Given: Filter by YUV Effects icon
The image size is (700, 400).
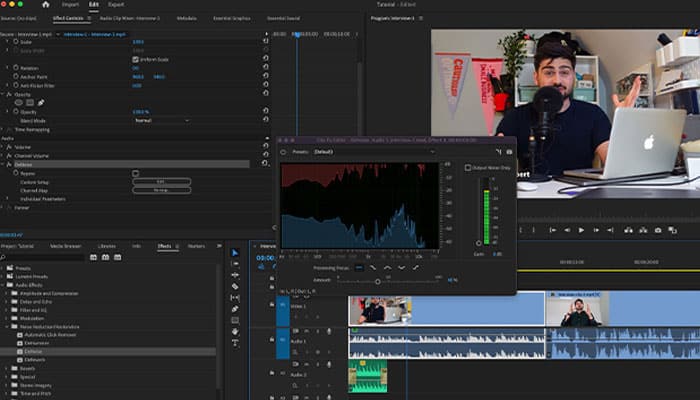Looking at the screenshot, I should point(117,258).
